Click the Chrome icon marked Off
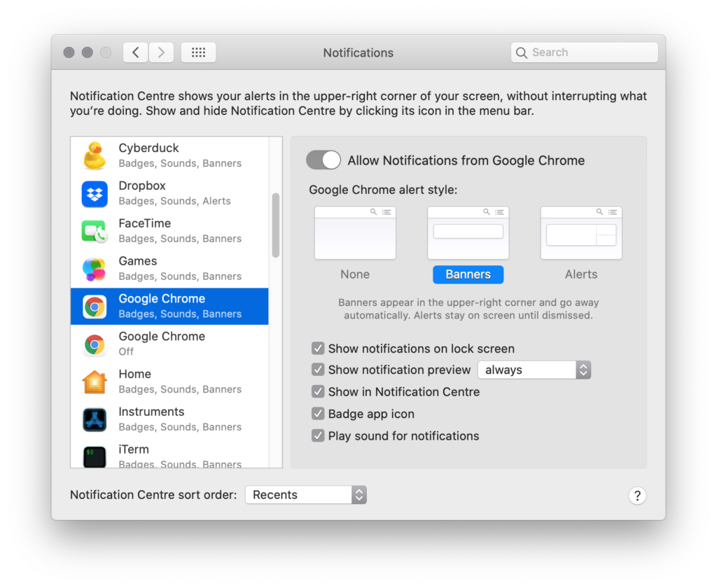This screenshot has width=717, height=588. [95, 344]
